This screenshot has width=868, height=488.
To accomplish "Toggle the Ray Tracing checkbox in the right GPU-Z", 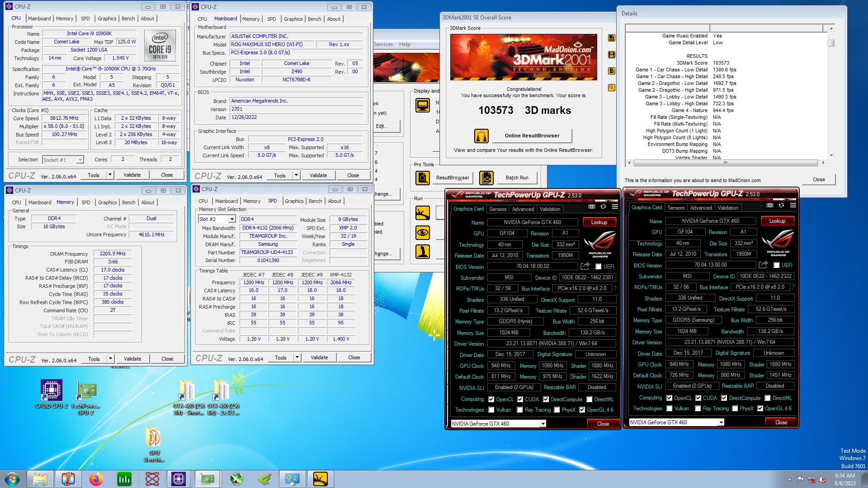I will point(698,408).
